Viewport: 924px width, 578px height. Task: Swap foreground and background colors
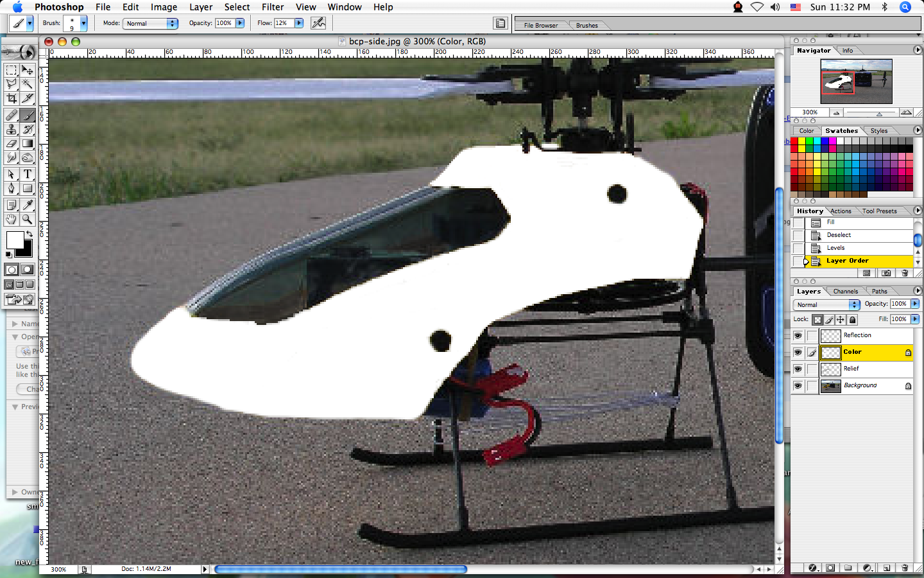(x=29, y=233)
